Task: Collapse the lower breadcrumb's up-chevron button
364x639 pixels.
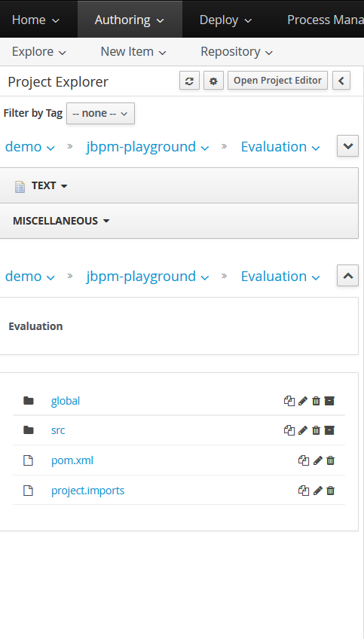Action: click(x=347, y=276)
